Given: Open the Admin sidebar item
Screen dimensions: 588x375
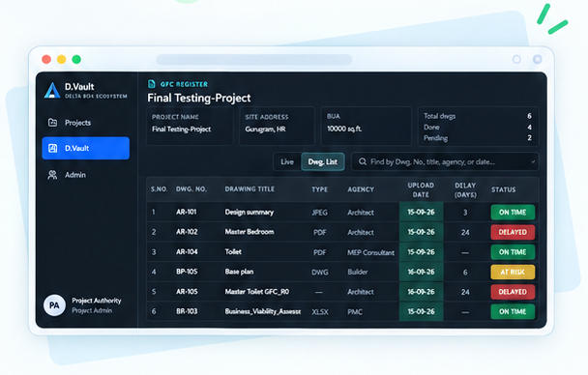Looking at the screenshot, I should click(x=85, y=175).
